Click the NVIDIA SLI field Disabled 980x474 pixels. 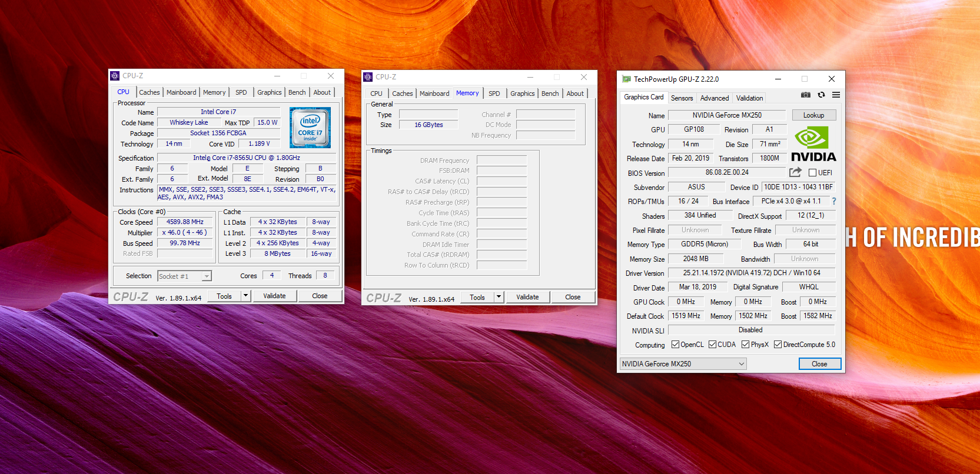coord(750,330)
